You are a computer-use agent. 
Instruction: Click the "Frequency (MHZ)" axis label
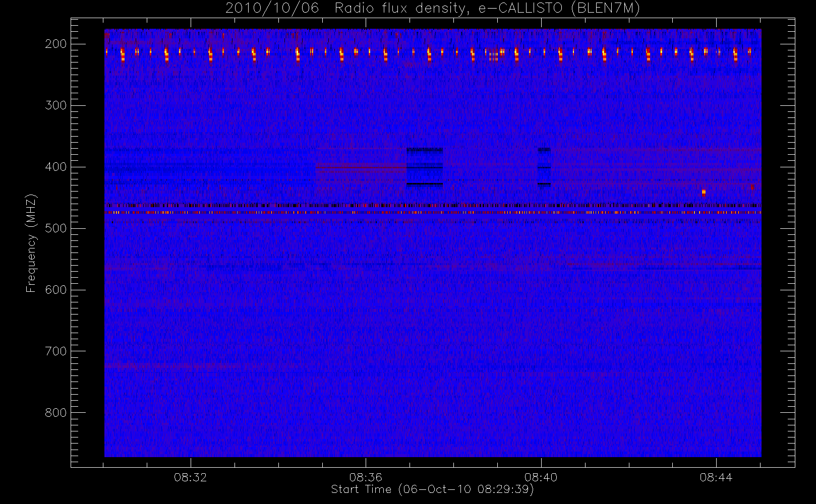(x=31, y=243)
